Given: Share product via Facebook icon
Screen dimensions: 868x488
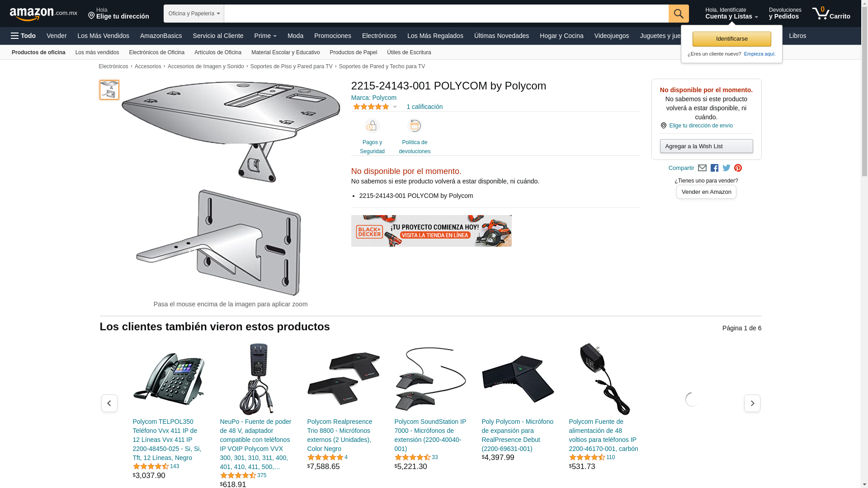Looking at the screenshot, I should [714, 168].
